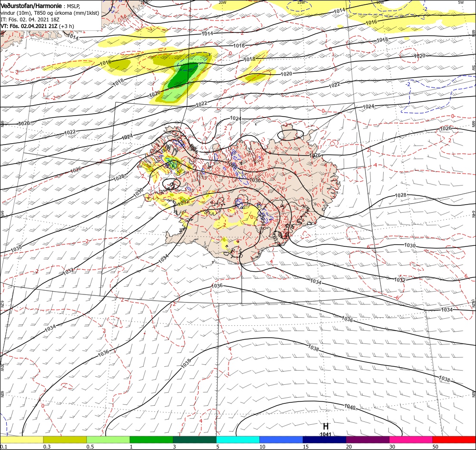Select the light green 0.5 legend swatch
This screenshot has height=450, width=476.
[x=108, y=440]
